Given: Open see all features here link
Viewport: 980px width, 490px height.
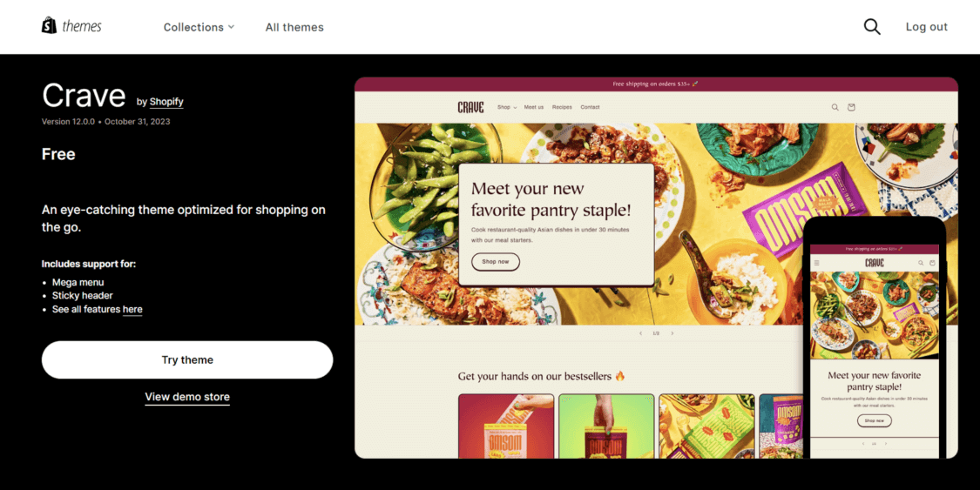Looking at the screenshot, I should click(x=132, y=310).
